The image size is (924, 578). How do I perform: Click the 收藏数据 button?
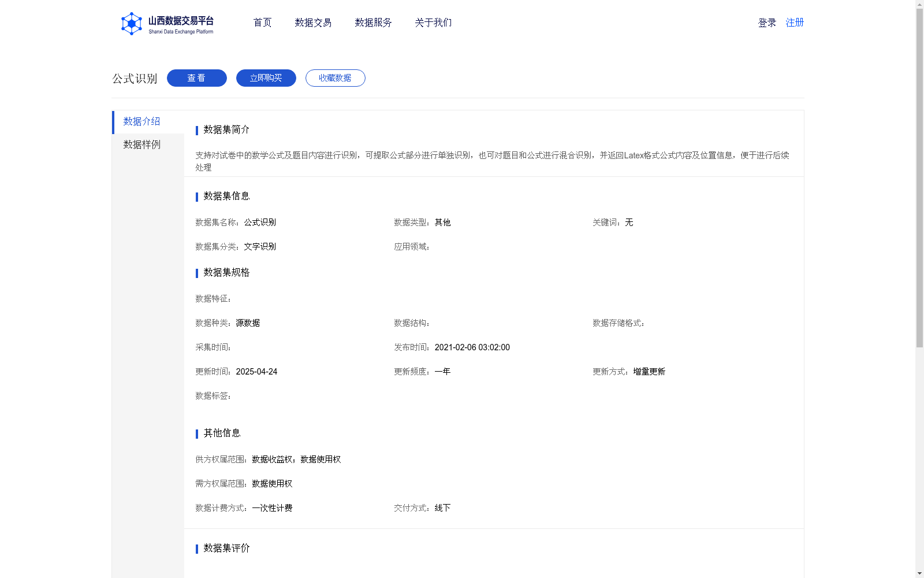coord(336,78)
